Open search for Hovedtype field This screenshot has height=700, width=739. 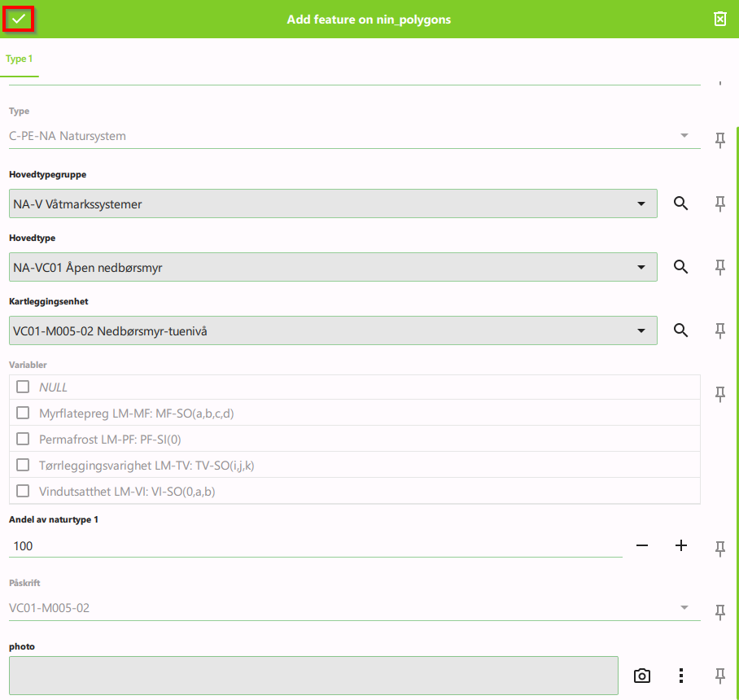(680, 267)
